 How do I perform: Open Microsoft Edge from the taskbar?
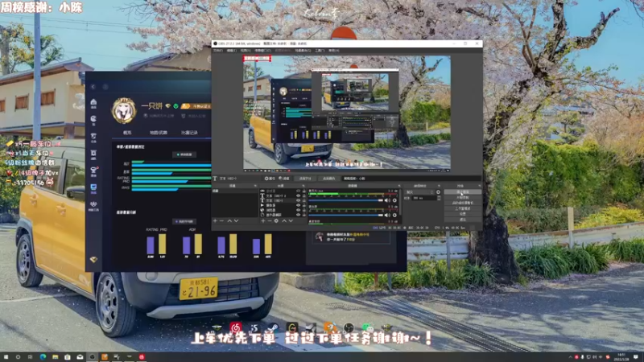pyautogui.click(x=43, y=357)
